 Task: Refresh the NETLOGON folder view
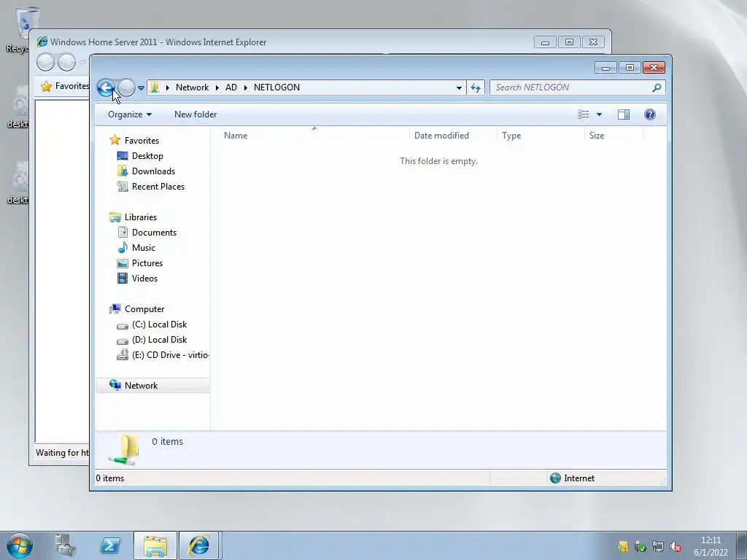pos(476,87)
